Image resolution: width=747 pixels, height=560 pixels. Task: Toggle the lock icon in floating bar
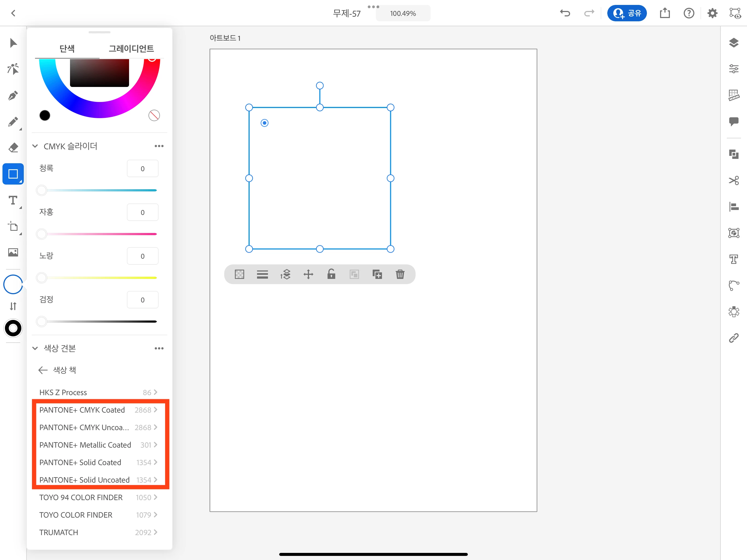[331, 274]
